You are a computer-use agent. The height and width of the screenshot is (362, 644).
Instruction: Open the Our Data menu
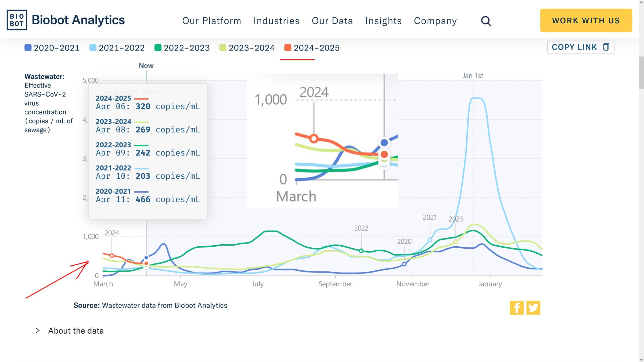pos(332,21)
